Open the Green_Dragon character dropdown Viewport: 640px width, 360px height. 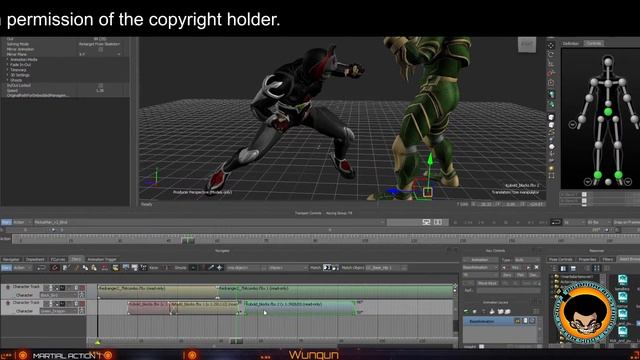coord(58,311)
